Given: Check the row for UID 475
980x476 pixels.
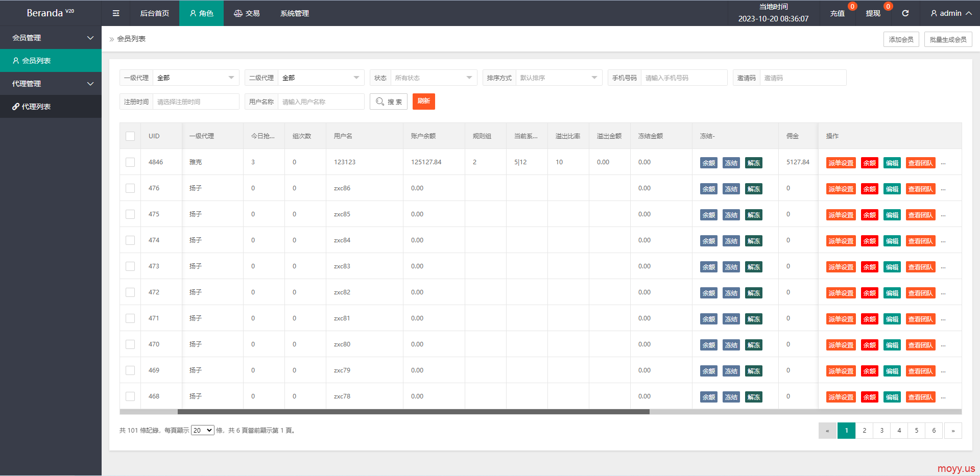Looking at the screenshot, I should coord(130,214).
